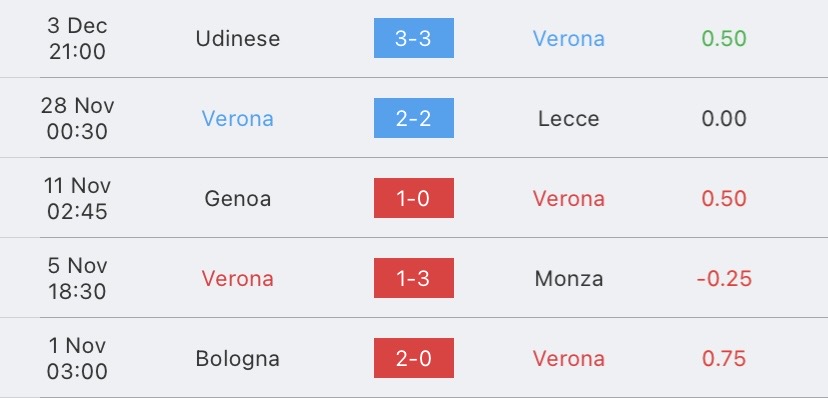Open the Genoa team link
828x398 pixels.
pyautogui.click(x=238, y=198)
